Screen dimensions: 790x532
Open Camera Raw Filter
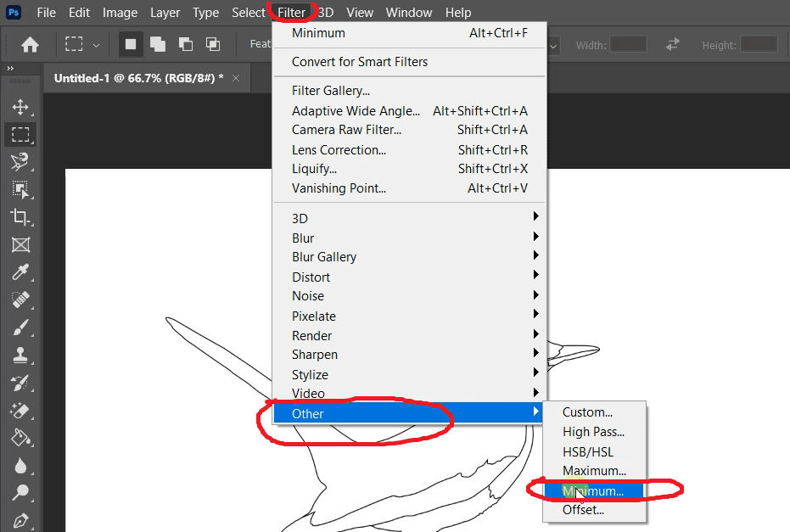[410, 130]
